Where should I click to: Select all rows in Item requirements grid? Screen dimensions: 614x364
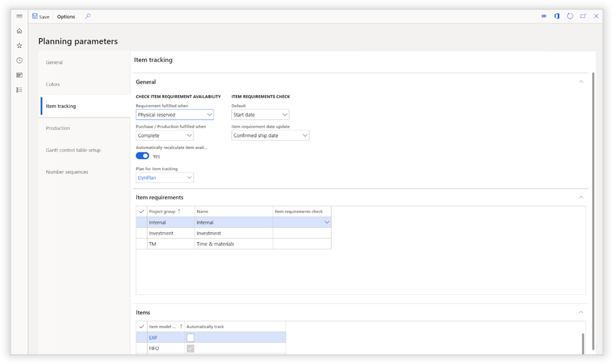click(141, 211)
